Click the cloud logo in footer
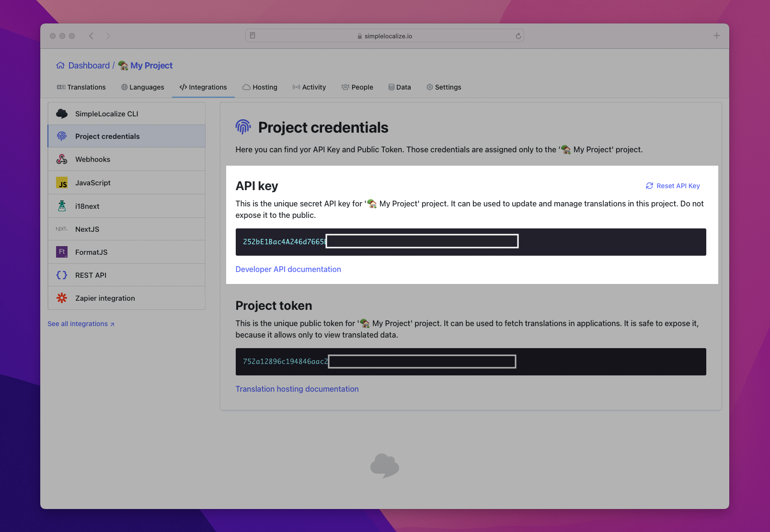The image size is (770, 532). [x=384, y=465]
